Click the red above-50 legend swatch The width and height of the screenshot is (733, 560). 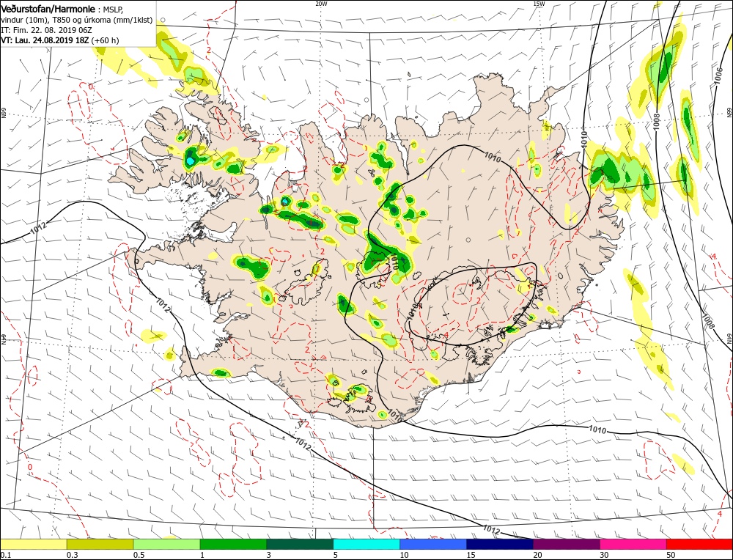699,544
